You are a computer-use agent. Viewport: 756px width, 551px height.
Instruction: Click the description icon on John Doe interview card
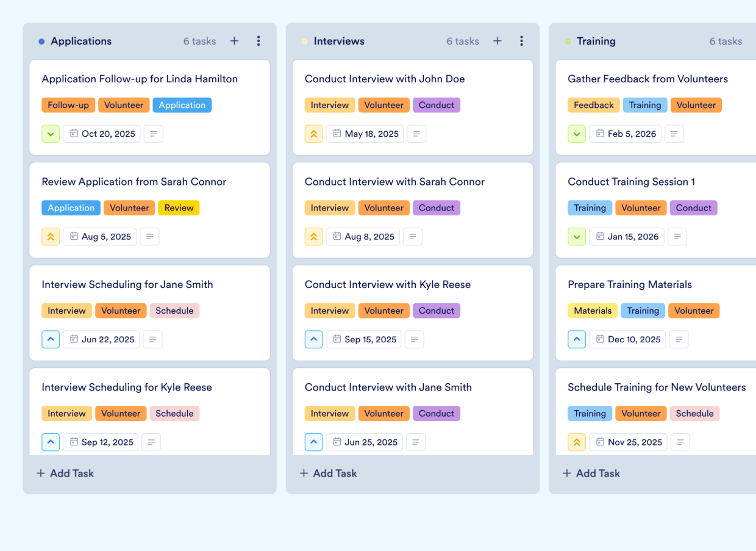pos(416,134)
